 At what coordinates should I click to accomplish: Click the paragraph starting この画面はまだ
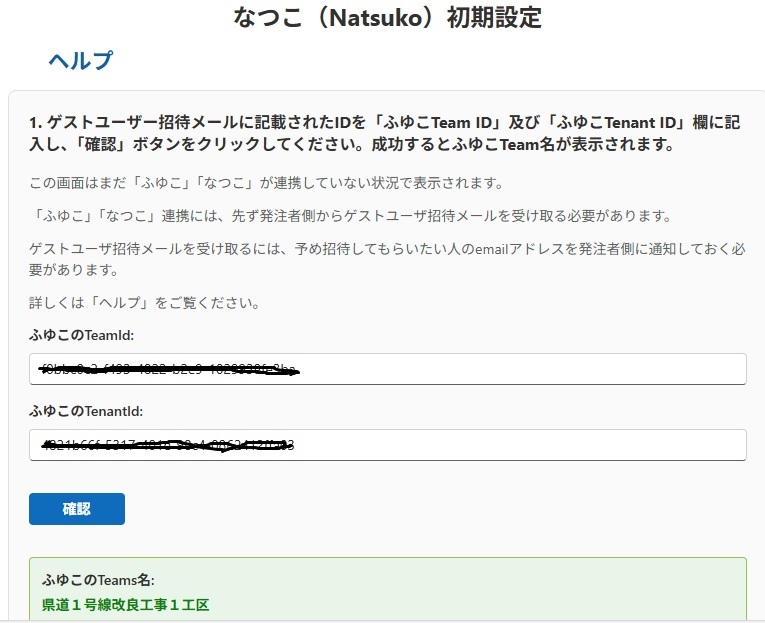pos(265,184)
